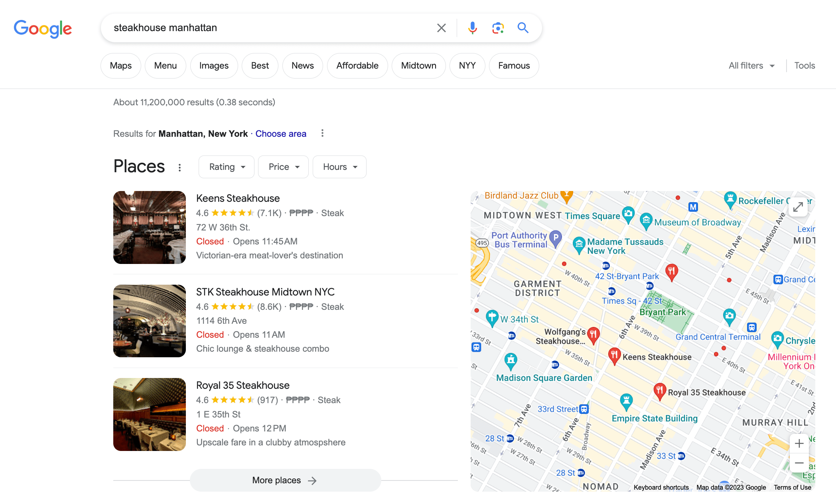Go to the Google logo homepage

pos(43,29)
